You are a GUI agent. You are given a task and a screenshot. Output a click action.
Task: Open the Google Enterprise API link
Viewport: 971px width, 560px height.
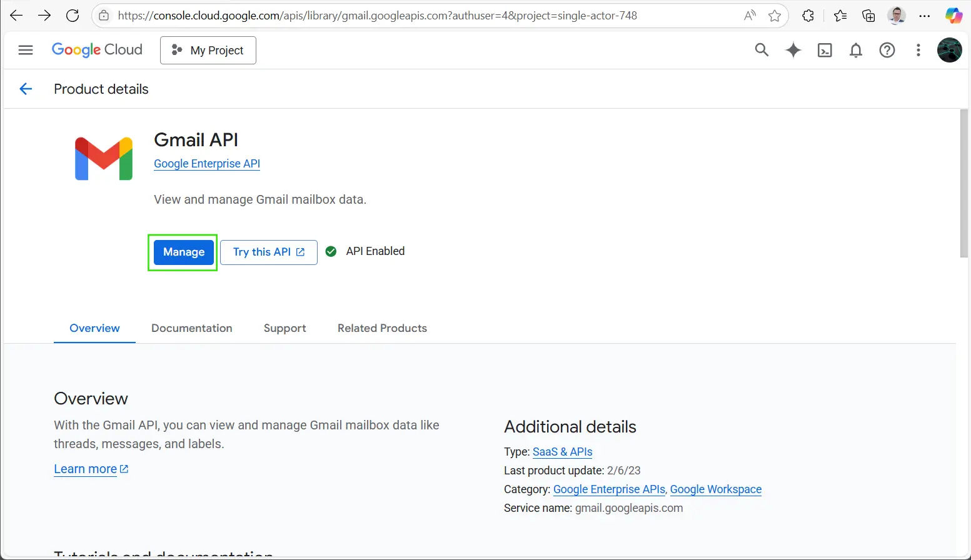(x=207, y=164)
